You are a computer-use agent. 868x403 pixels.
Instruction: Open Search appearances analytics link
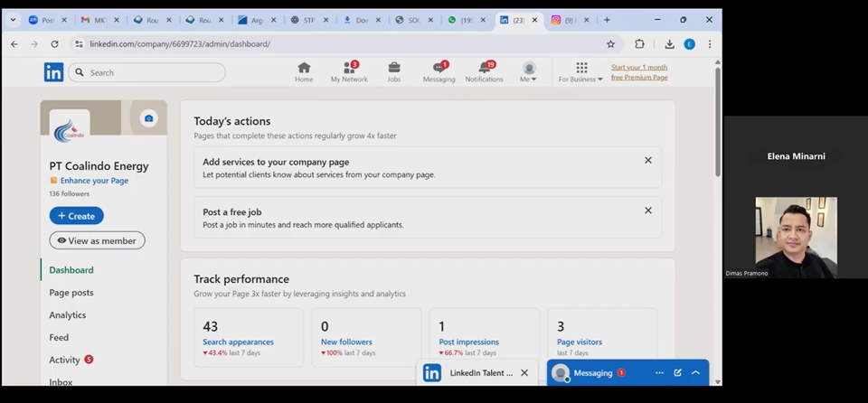click(238, 342)
